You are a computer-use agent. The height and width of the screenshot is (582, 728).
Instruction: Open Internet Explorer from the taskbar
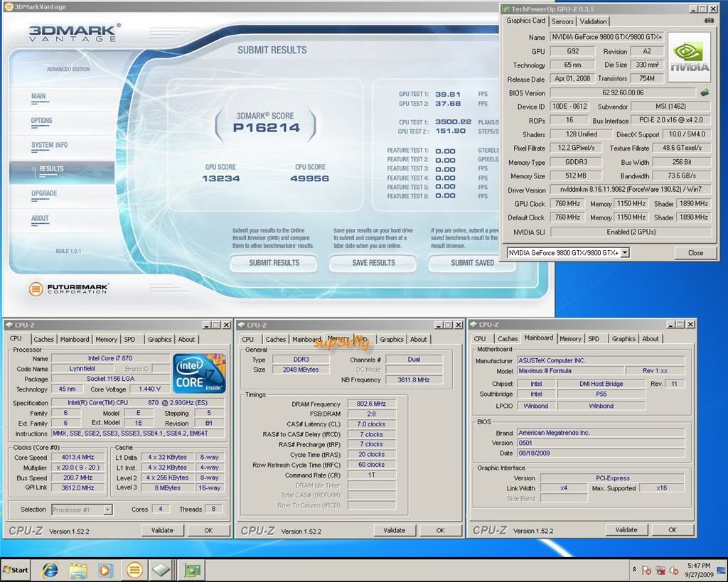(x=50, y=570)
